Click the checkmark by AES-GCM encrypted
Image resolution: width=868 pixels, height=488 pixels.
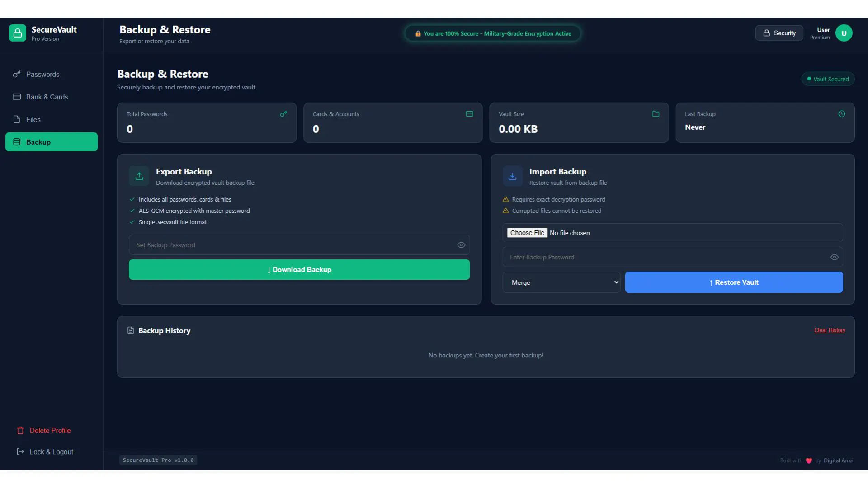[132, 211]
